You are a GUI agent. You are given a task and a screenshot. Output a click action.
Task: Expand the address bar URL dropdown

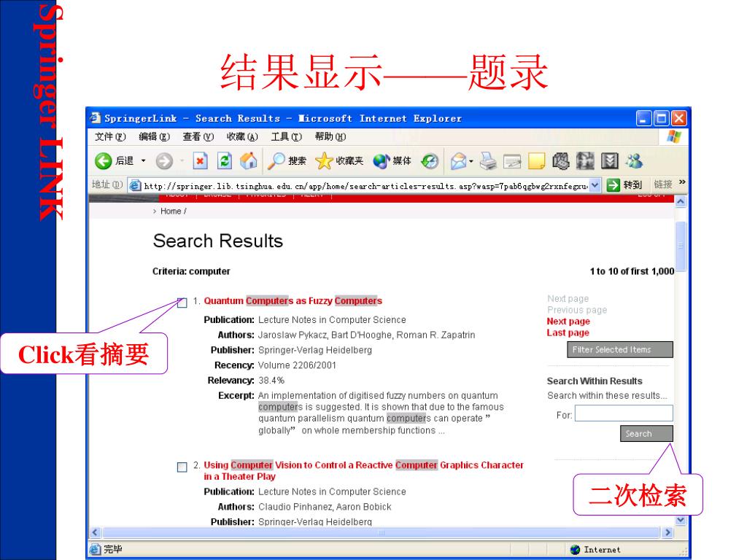tap(595, 185)
